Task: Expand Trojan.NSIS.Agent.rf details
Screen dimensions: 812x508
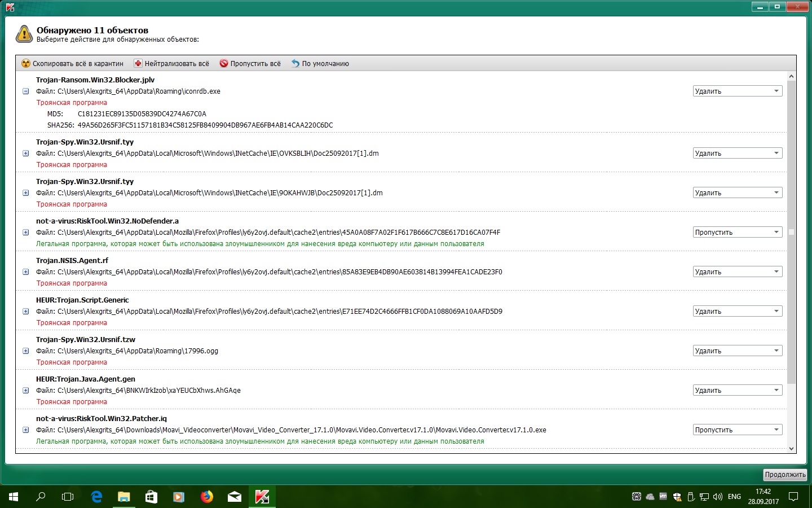Action: click(x=25, y=271)
